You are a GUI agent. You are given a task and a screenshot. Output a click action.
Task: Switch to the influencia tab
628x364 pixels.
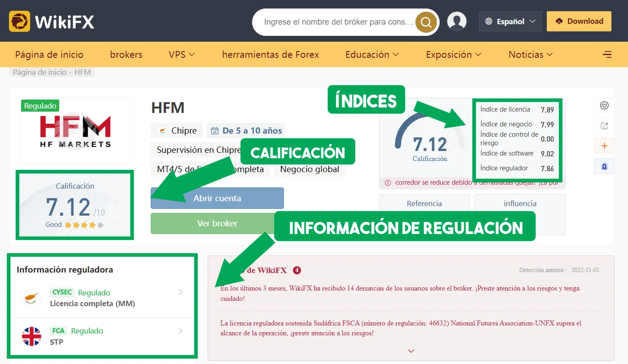(x=520, y=204)
